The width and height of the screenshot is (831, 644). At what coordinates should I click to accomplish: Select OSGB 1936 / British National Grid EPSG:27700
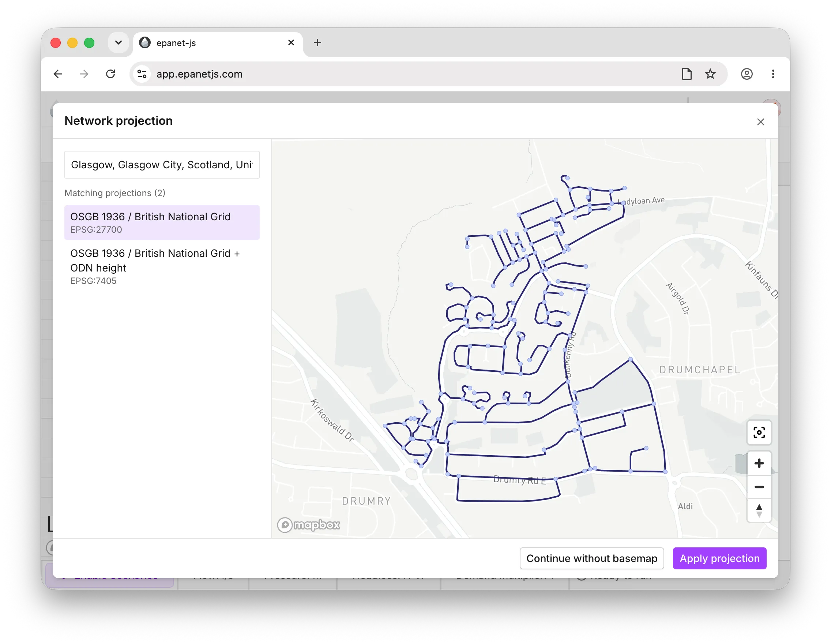point(162,222)
